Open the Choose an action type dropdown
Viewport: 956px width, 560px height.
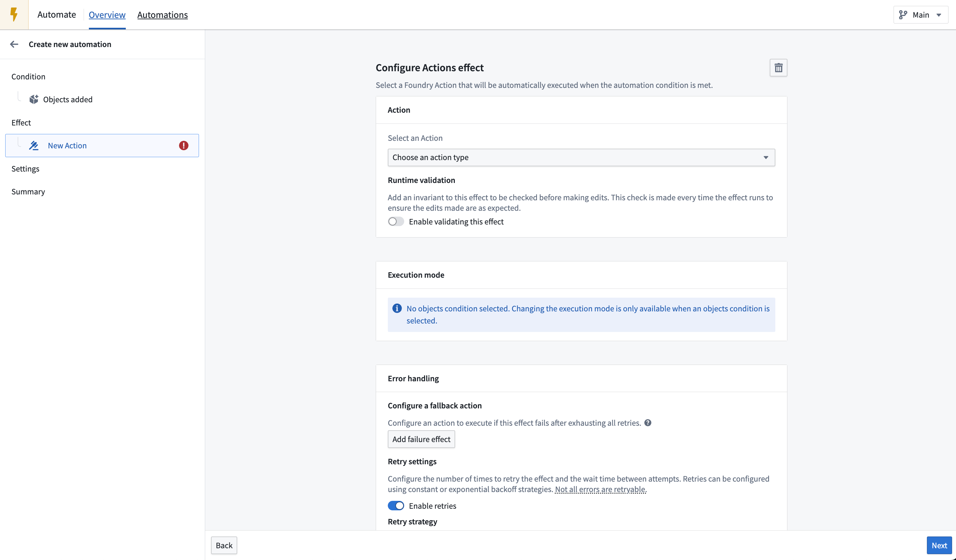coord(581,157)
